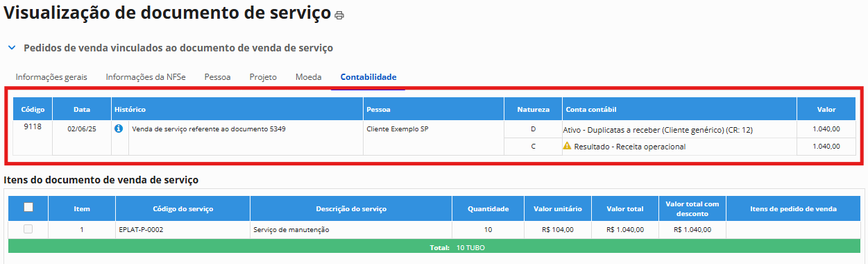Image resolution: width=868 pixels, height=264 pixels.
Task: Click the Descrição do serviço column header
Action: point(351,208)
